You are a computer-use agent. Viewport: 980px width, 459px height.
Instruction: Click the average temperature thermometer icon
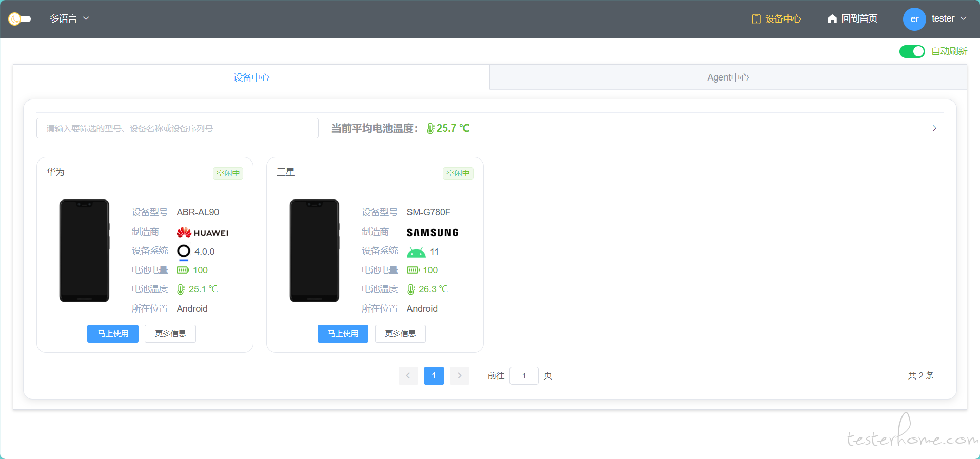click(x=430, y=129)
